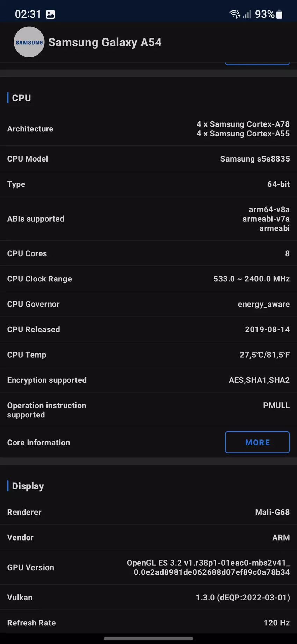Tap the bottom navigation gesture handle
The height and width of the screenshot is (644, 297).
(148, 639)
